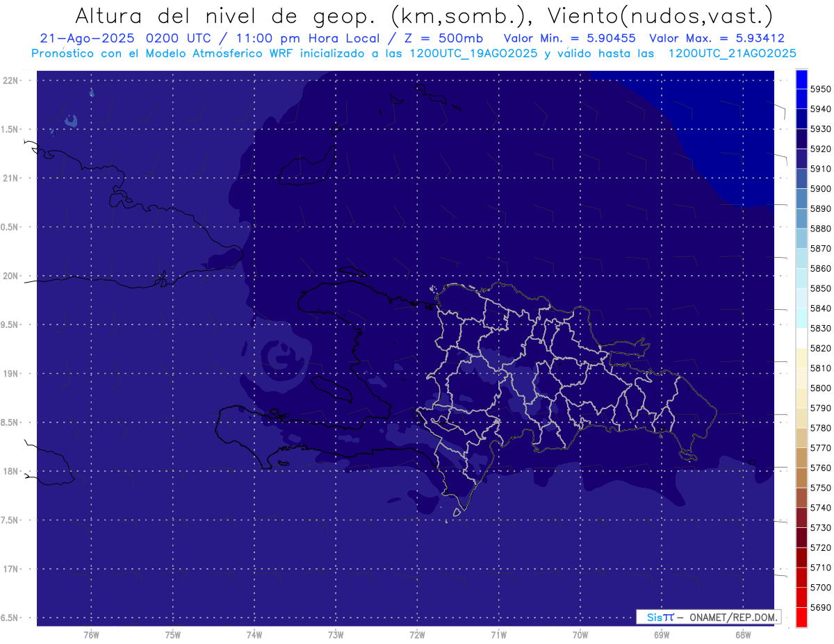Pick the brown swatch between 5750 and 5760
The width and height of the screenshot is (834, 644).
click(801, 478)
